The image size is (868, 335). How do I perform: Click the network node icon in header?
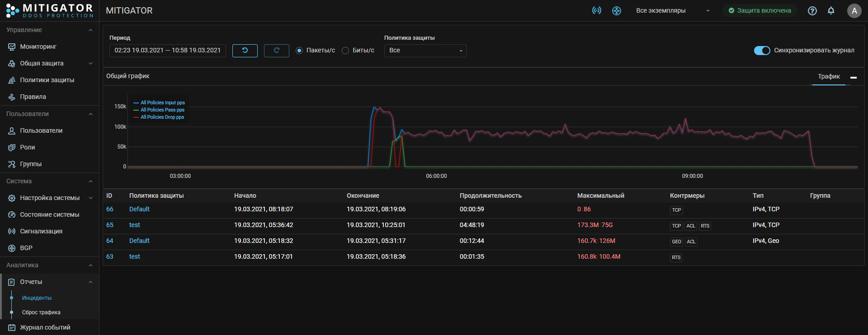point(617,11)
